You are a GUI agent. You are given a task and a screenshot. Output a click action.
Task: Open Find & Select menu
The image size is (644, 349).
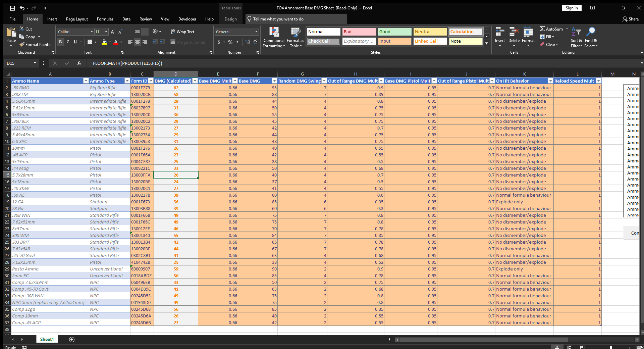[591, 37]
